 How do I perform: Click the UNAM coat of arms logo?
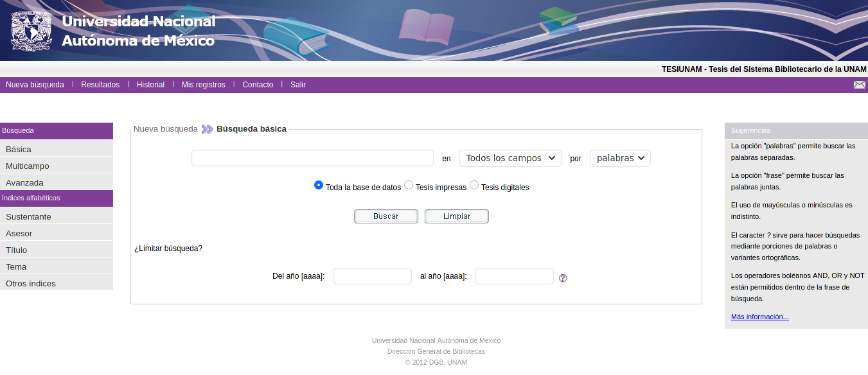[31, 30]
